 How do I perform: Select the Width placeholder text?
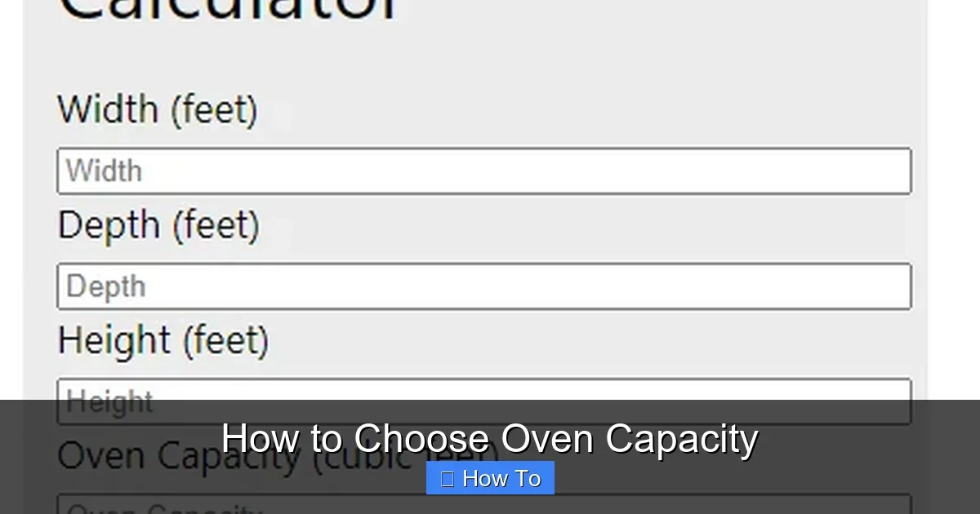point(105,171)
